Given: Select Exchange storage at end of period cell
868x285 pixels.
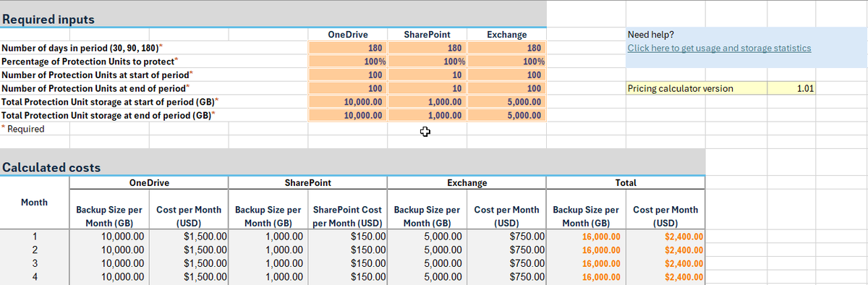Looking at the screenshot, I should pos(506,116).
